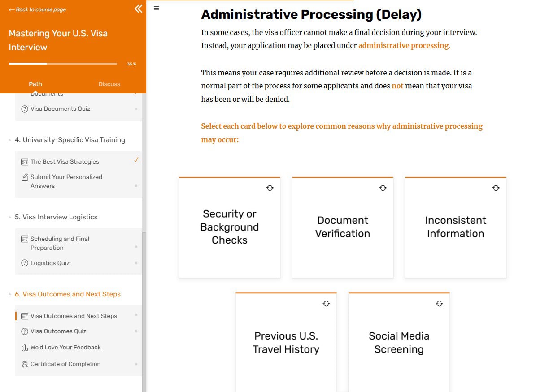The image size is (536, 392).
Task: Click the completion dot next to Visa Documents Quiz
Action: pyautogui.click(x=136, y=109)
